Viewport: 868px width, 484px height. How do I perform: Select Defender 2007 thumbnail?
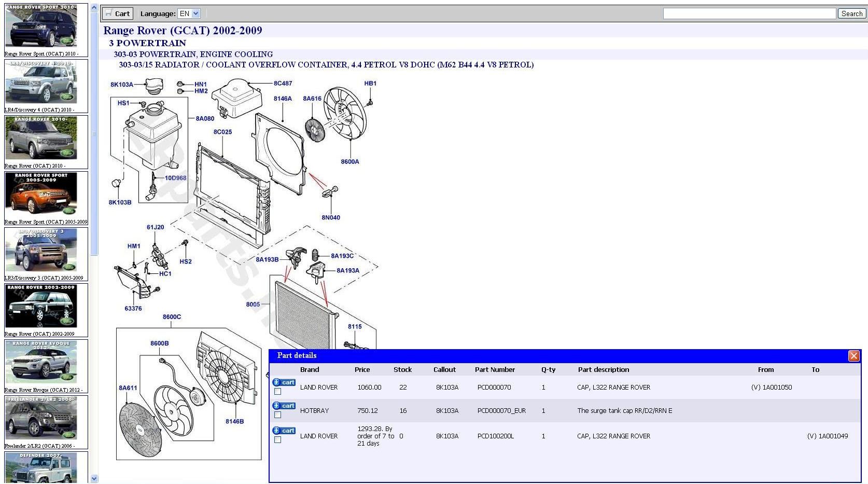41,468
